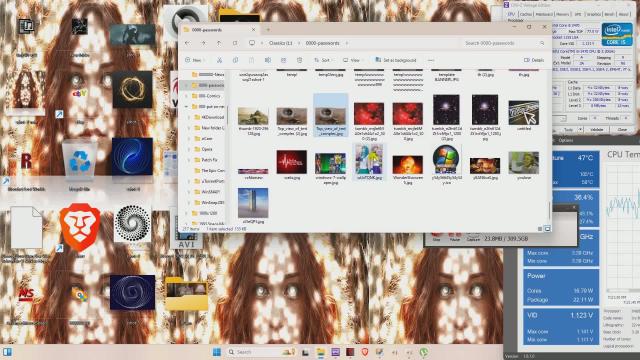Switch to the Caches tab in CPU-Z
The image size is (640, 360).
coord(526,14)
